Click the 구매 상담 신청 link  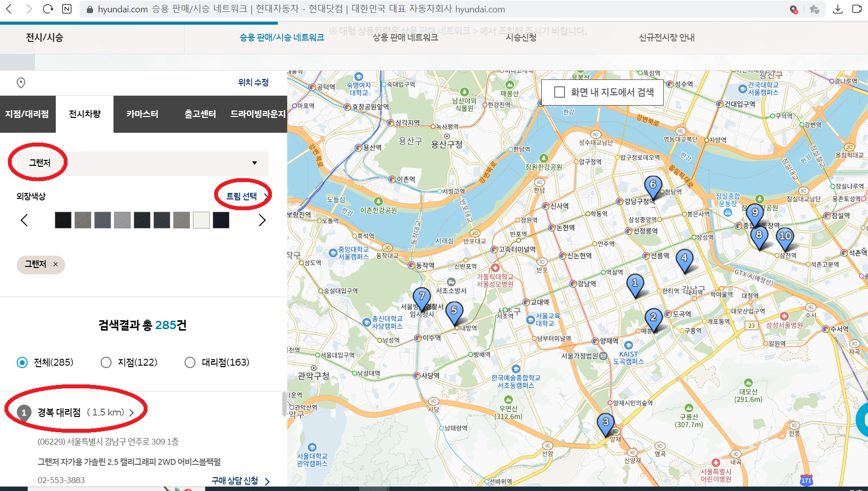pyautogui.click(x=232, y=480)
